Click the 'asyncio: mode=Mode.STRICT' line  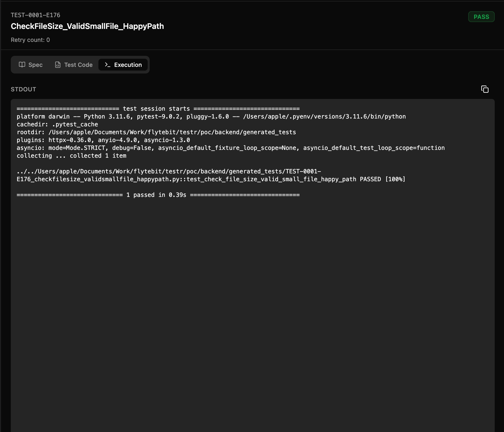(231, 148)
